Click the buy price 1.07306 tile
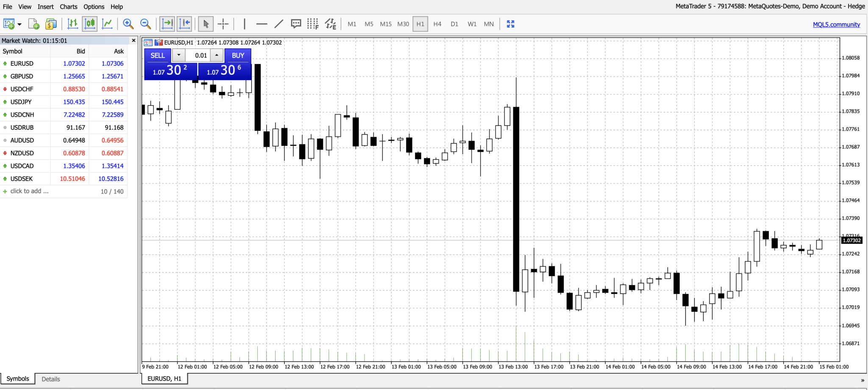The width and height of the screenshot is (868, 390). 225,71
